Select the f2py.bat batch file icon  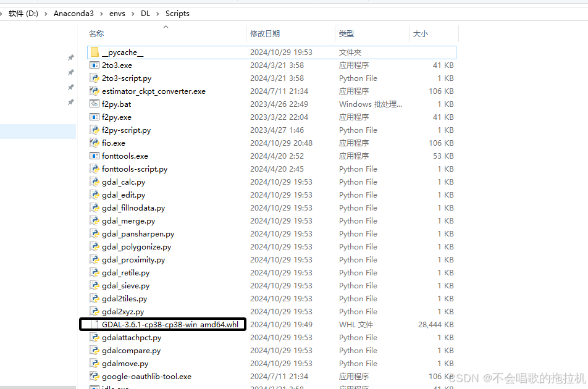tap(94, 104)
